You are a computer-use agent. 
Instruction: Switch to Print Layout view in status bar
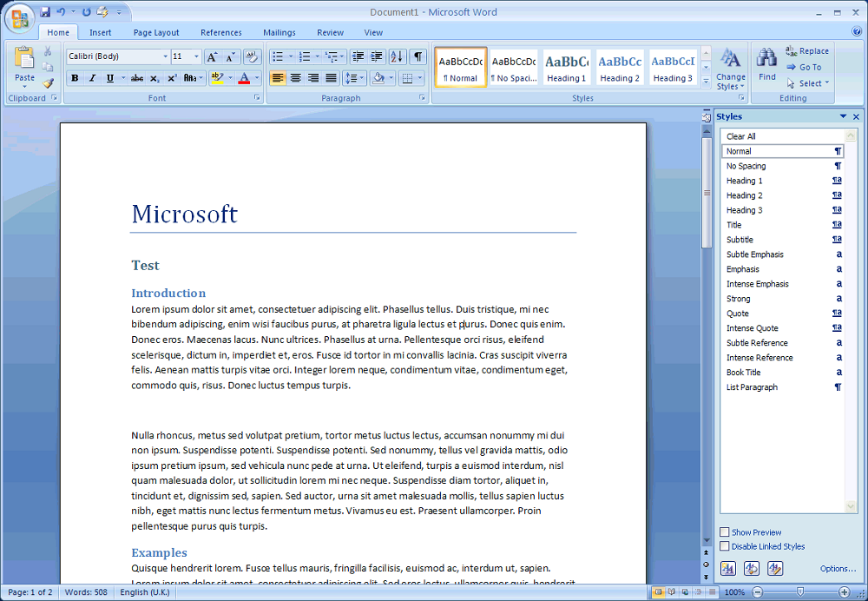pos(658,592)
